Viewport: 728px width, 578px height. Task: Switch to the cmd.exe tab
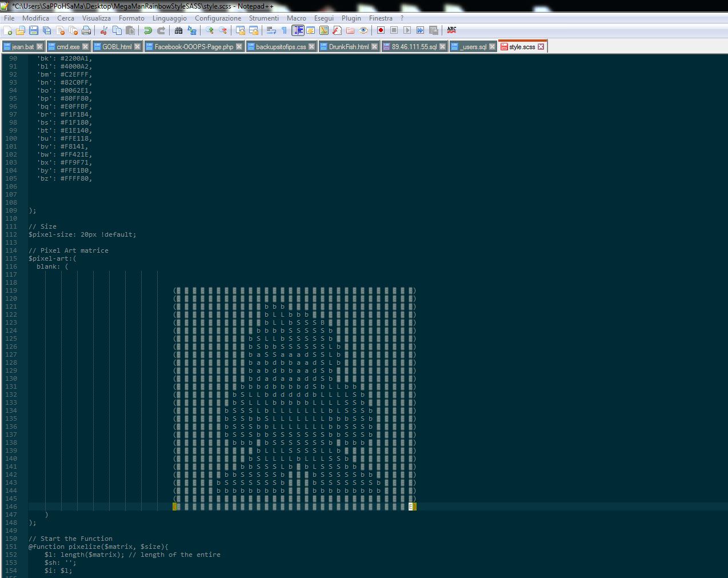[x=68, y=47]
